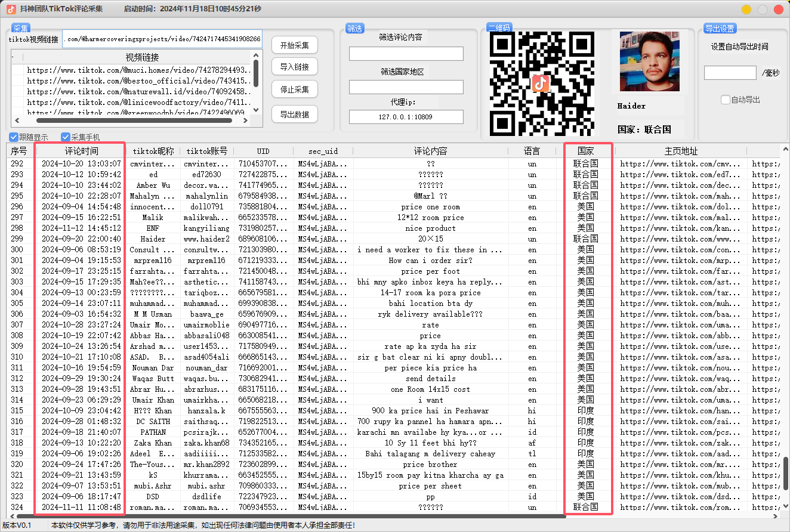
Task: Sort by the 序号 column header
Action: [18, 151]
